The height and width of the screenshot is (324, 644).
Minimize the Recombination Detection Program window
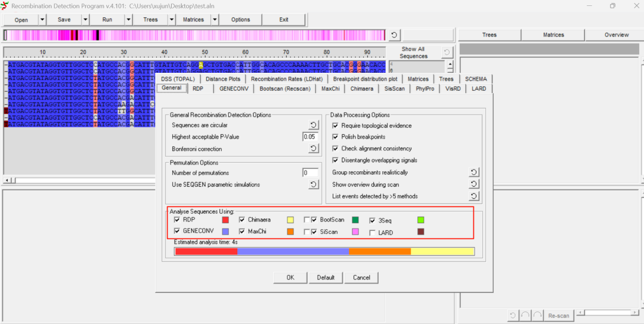pyautogui.click(x=591, y=6)
